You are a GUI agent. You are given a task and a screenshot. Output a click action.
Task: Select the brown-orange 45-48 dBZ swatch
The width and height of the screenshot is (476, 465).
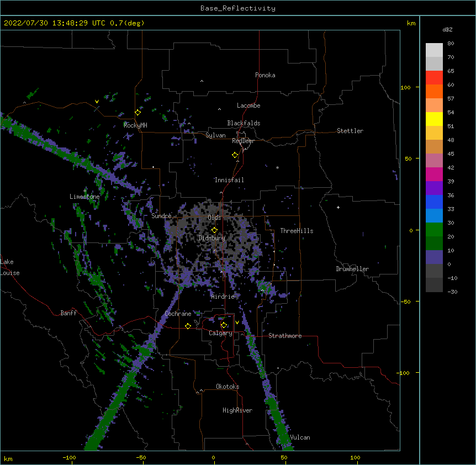[x=434, y=146]
